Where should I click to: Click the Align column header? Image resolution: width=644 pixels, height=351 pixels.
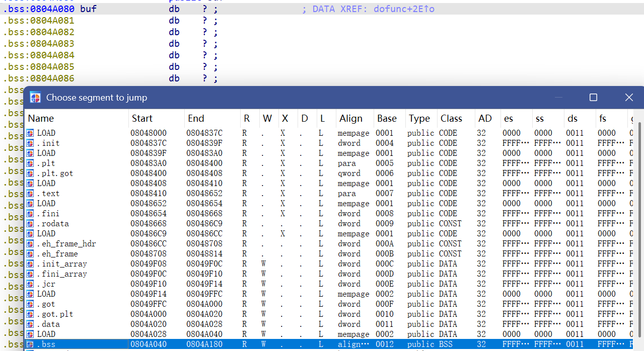point(350,119)
